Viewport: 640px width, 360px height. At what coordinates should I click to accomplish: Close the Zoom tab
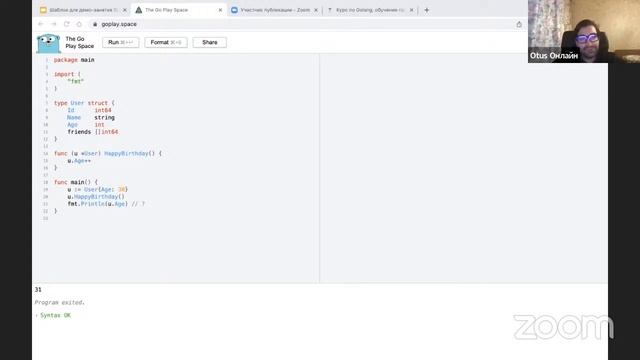click(x=316, y=10)
